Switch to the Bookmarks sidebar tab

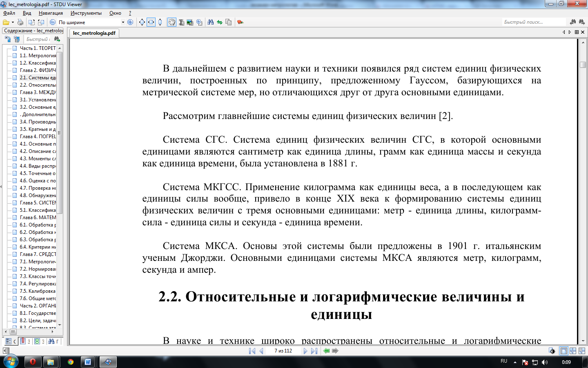coord(25,341)
